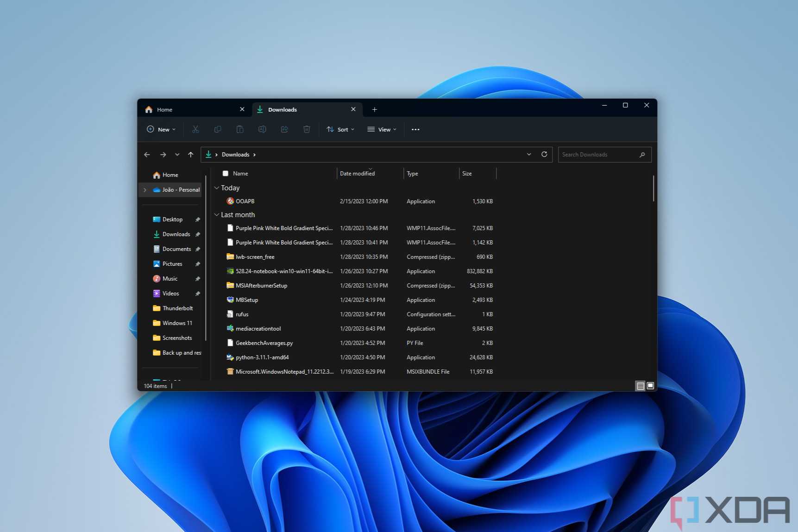The image size is (798, 532).
Task: Open the View dropdown menu
Action: pyautogui.click(x=382, y=130)
